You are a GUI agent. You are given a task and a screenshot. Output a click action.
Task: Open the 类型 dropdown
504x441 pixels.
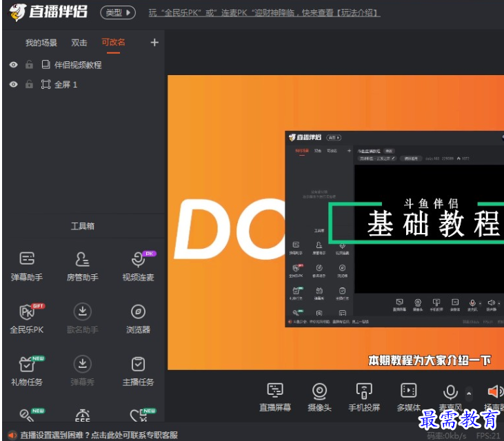coord(118,13)
